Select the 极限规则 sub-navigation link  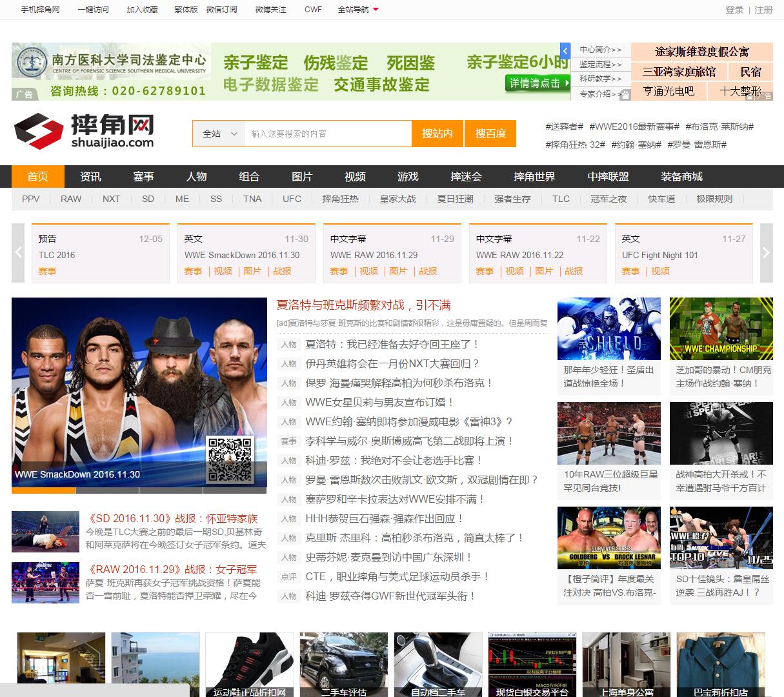[714, 199]
